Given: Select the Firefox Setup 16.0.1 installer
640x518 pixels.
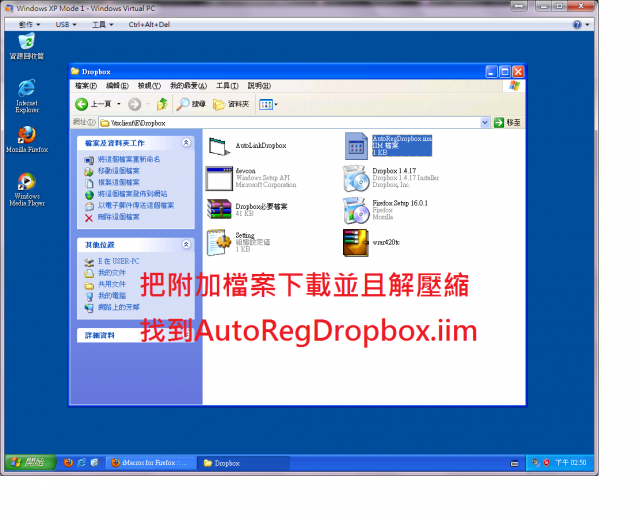Looking at the screenshot, I should [x=385, y=210].
